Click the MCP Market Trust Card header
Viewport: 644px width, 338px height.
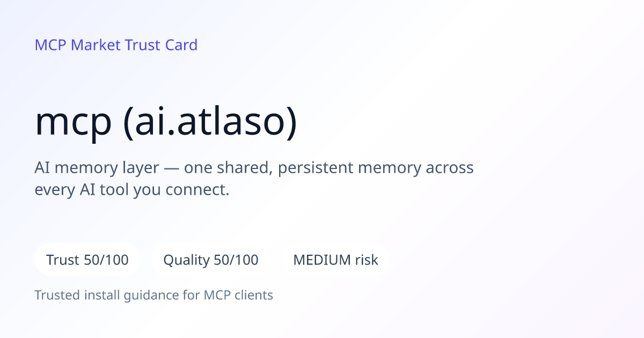click(116, 45)
